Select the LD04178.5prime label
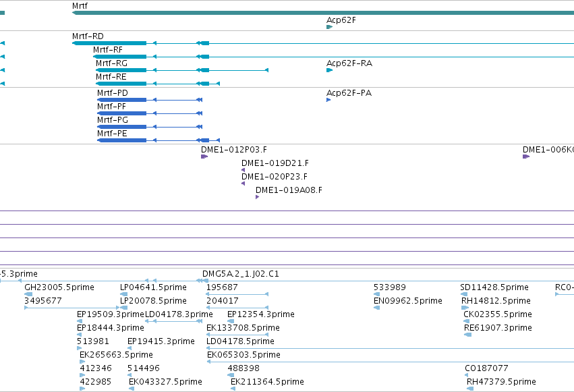 coord(241,341)
